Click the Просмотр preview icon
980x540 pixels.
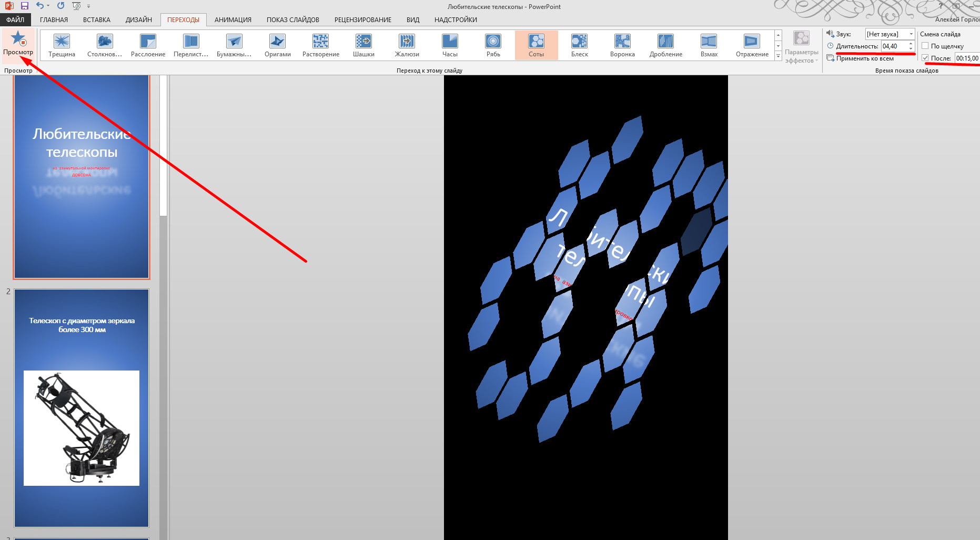coord(18,39)
